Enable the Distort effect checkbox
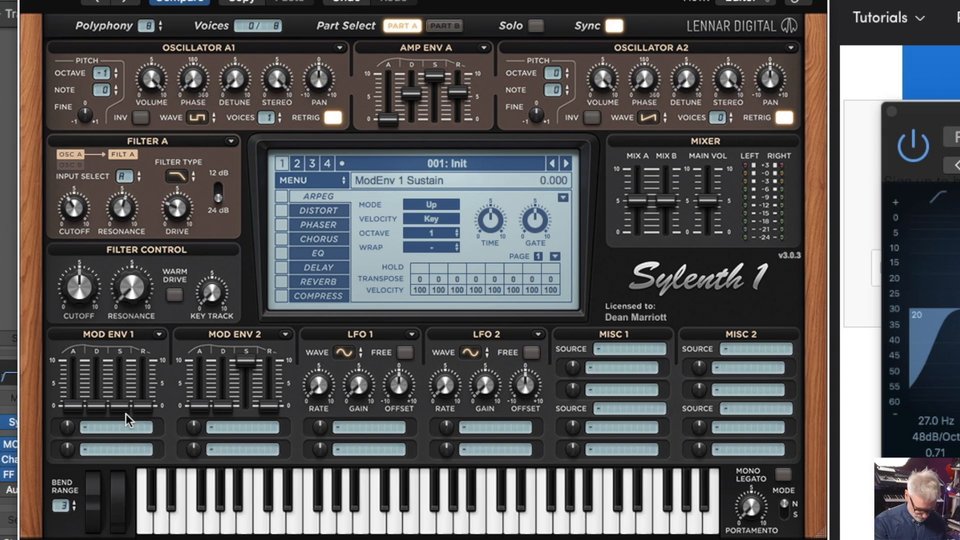The width and height of the screenshot is (960, 540). (x=281, y=211)
